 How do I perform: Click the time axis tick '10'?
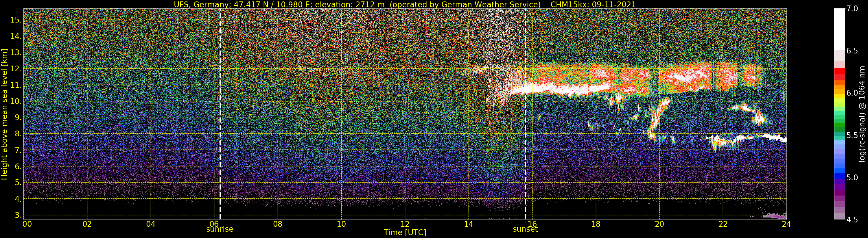point(341,224)
